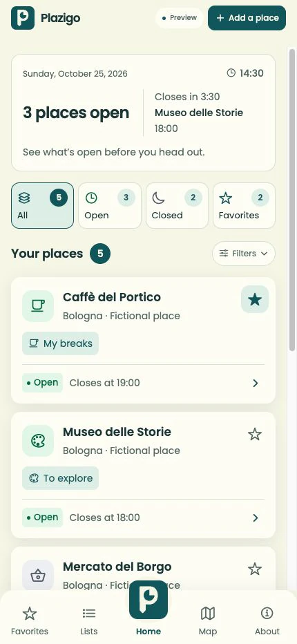Click the My breaks list tag
Screen dimensions: 297x644
point(60,343)
